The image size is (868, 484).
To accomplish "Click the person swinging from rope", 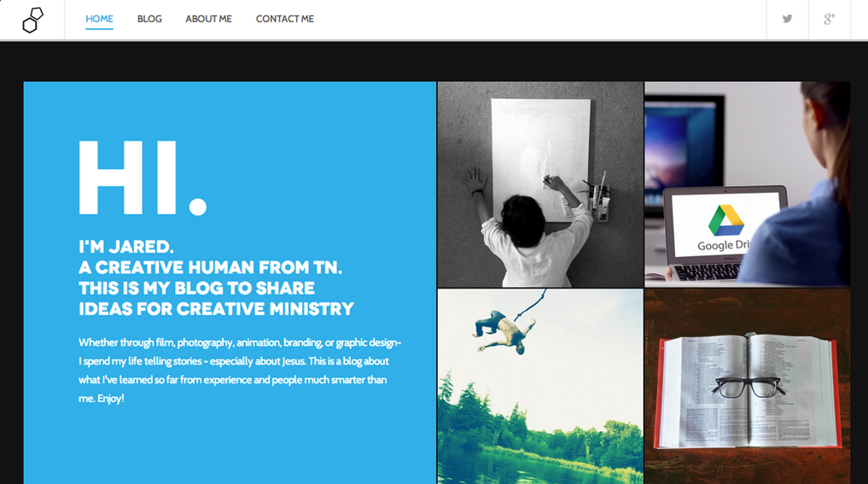I will tap(504, 330).
